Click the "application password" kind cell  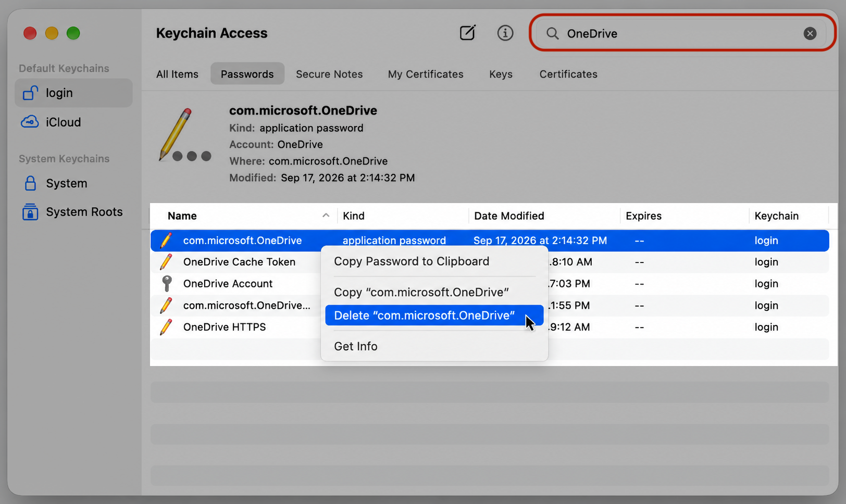[394, 241]
